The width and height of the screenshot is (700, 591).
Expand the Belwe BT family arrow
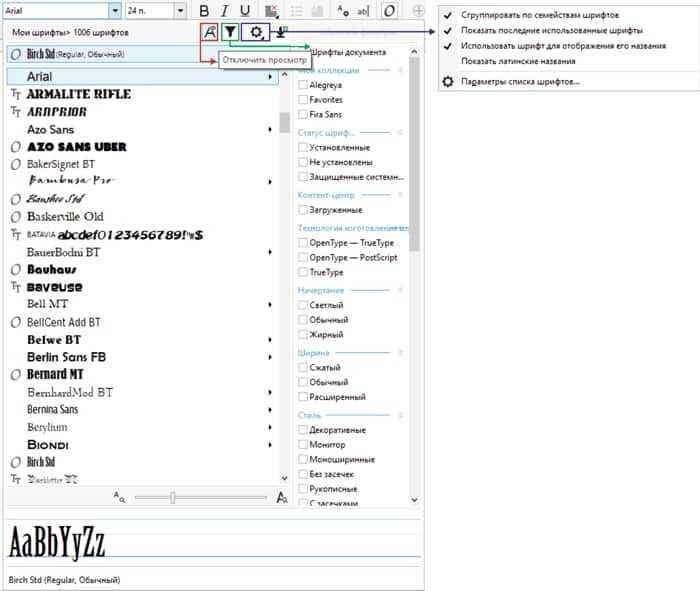270,340
